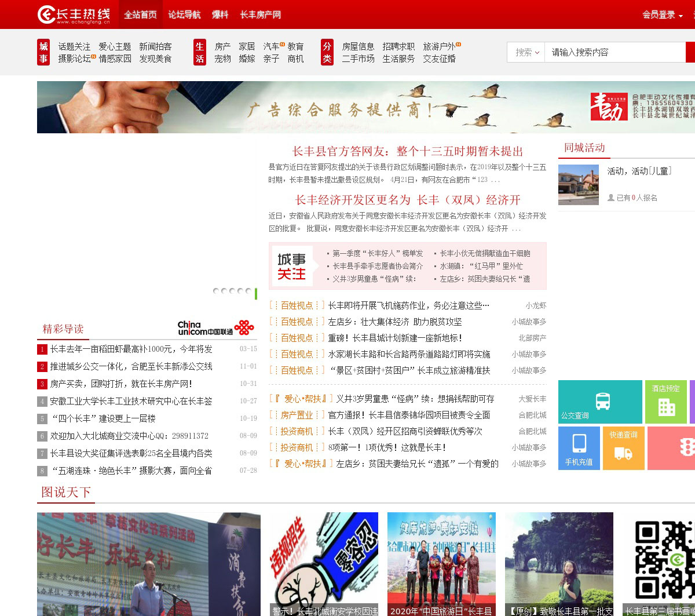This screenshot has width=695, height=616.
Task: Open the 论坛导航 menu
Action: coord(184,14)
